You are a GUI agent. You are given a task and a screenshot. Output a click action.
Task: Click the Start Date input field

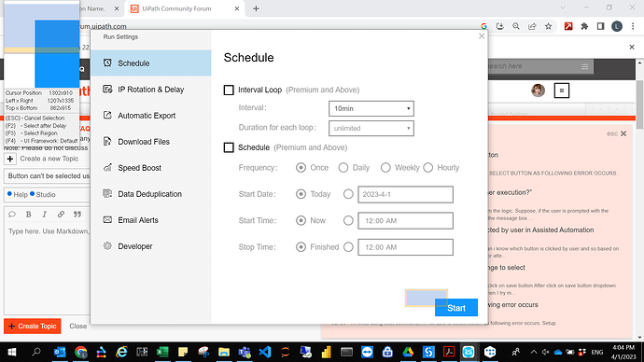pyautogui.click(x=405, y=195)
